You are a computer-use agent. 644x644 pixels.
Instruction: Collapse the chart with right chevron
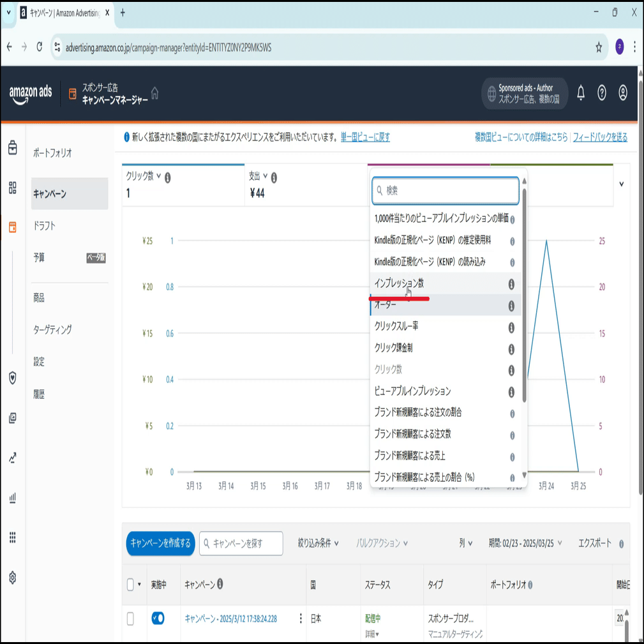[622, 184]
